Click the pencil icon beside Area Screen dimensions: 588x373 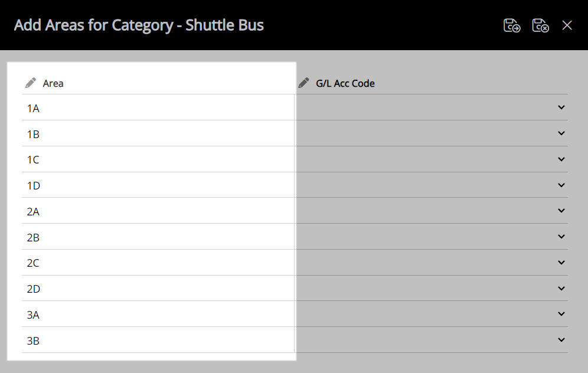31,83
